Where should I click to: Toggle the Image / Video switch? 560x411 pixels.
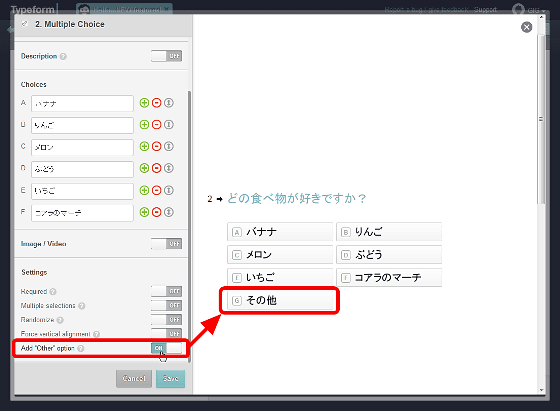(x=166, y=244)
